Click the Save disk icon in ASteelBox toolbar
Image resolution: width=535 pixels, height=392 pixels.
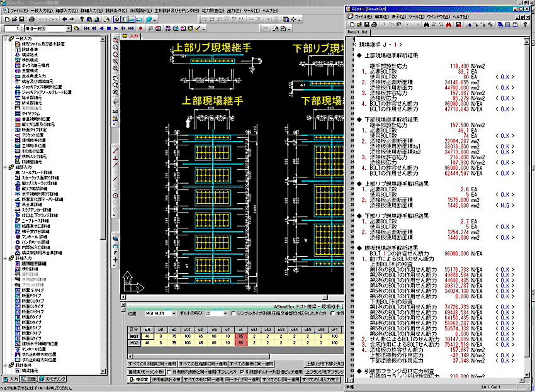(22, 20)
